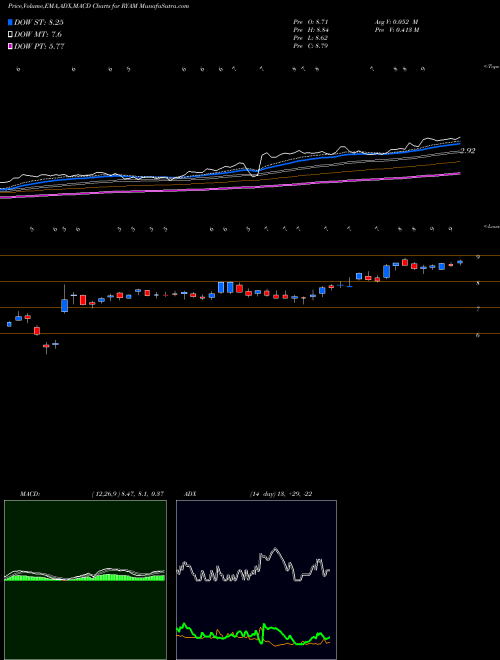Click the 'ADX' panel heading
Image resolution: width=500 pixels, height=660 pixels.
coord(190,494)
